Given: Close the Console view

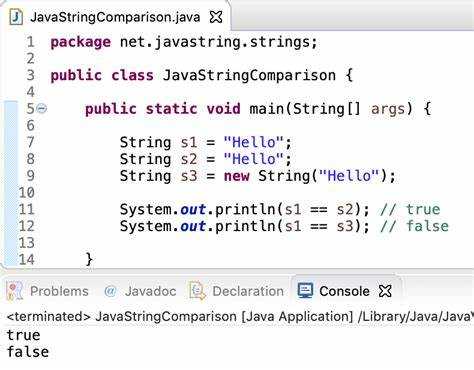Looking at the screenshot, I should [x=385, y=291].
